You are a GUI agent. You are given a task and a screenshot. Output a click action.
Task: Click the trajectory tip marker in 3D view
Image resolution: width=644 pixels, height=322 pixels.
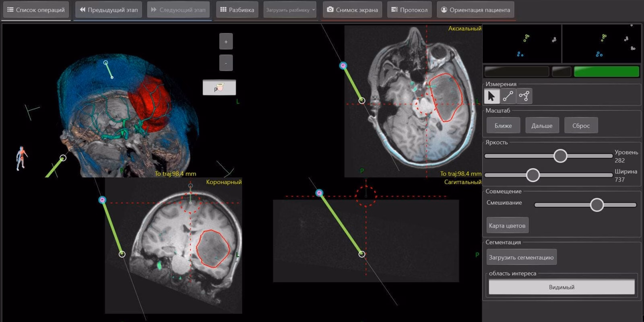pyautogui.click(x=63, y=158)
